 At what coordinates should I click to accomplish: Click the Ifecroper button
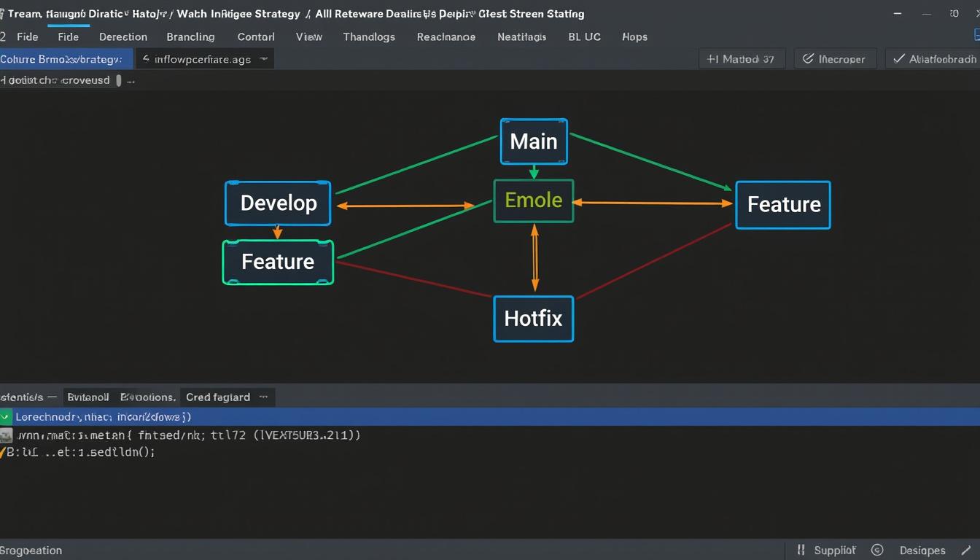pyautogui.click(x=834, y=59)
